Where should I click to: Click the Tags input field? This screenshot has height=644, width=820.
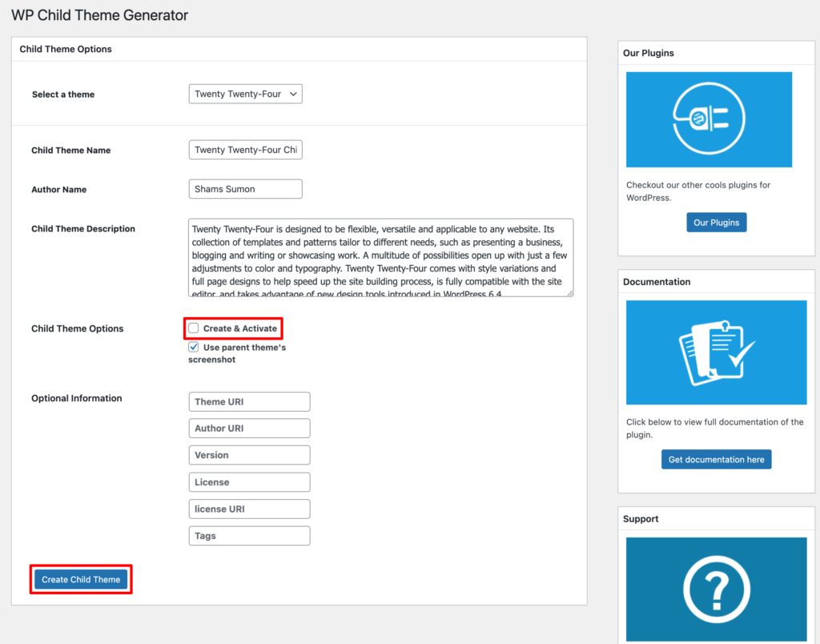(250, 536)
